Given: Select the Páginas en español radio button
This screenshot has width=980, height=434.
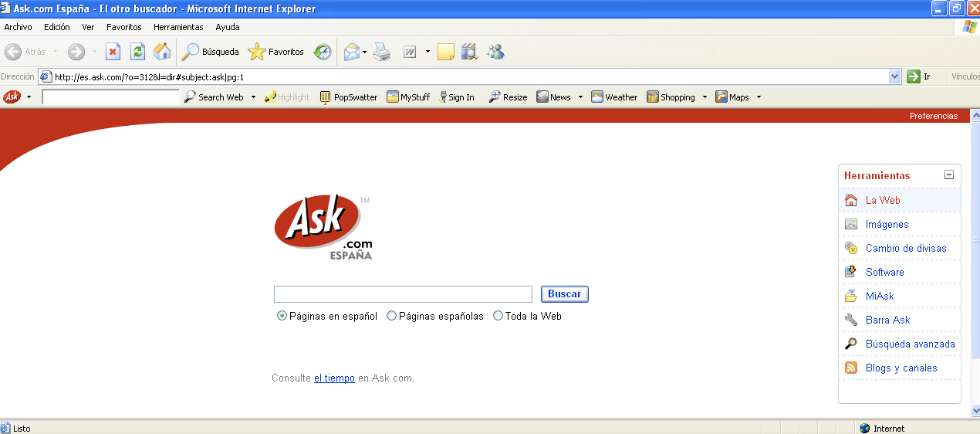Looking at the screenshot, I should 282,316.
